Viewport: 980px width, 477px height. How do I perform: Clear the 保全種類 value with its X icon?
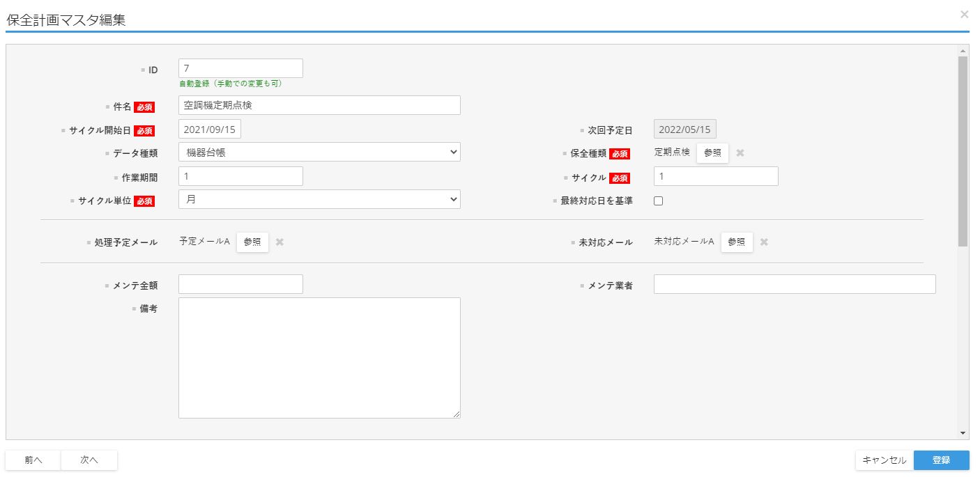(x=740, y=153)
